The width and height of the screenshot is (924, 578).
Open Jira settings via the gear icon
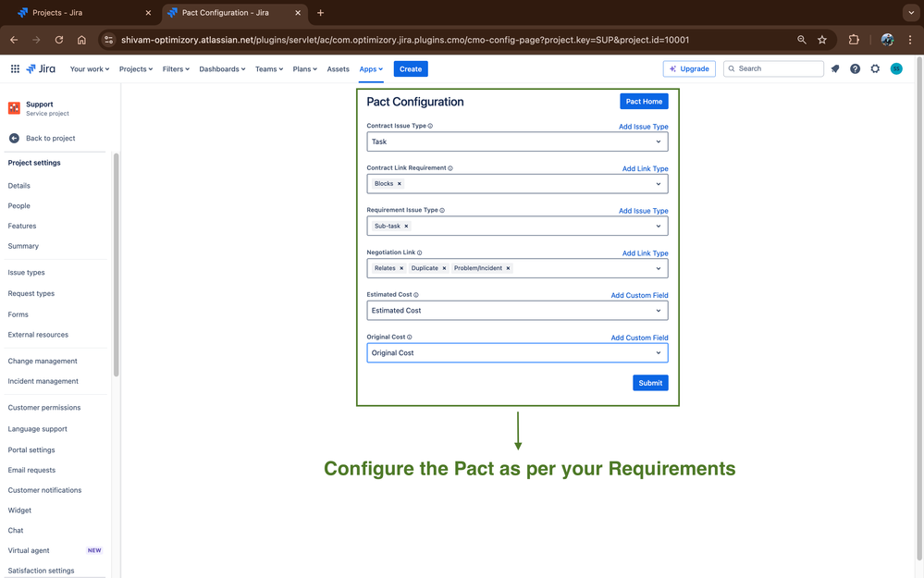click(875, 68)
